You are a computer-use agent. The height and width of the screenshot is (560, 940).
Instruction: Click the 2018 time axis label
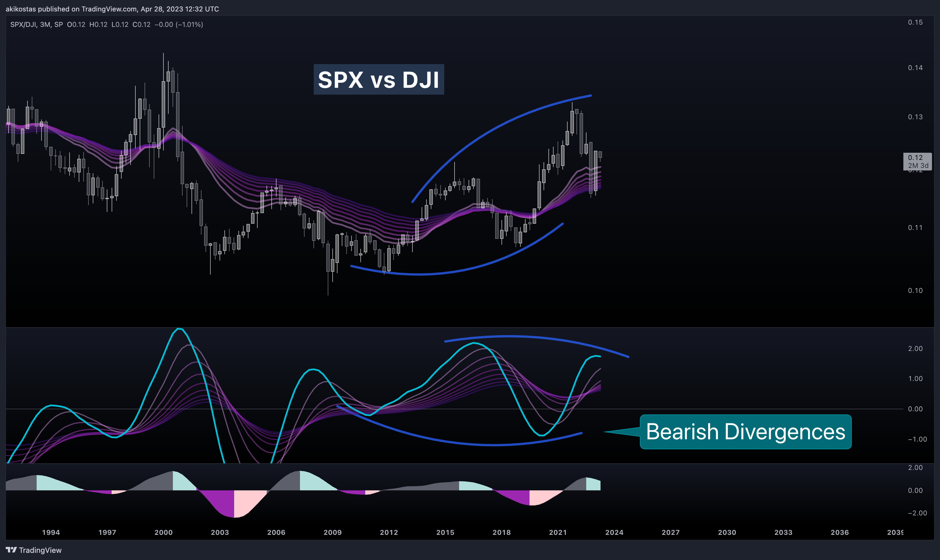click(x=502, y=532)
